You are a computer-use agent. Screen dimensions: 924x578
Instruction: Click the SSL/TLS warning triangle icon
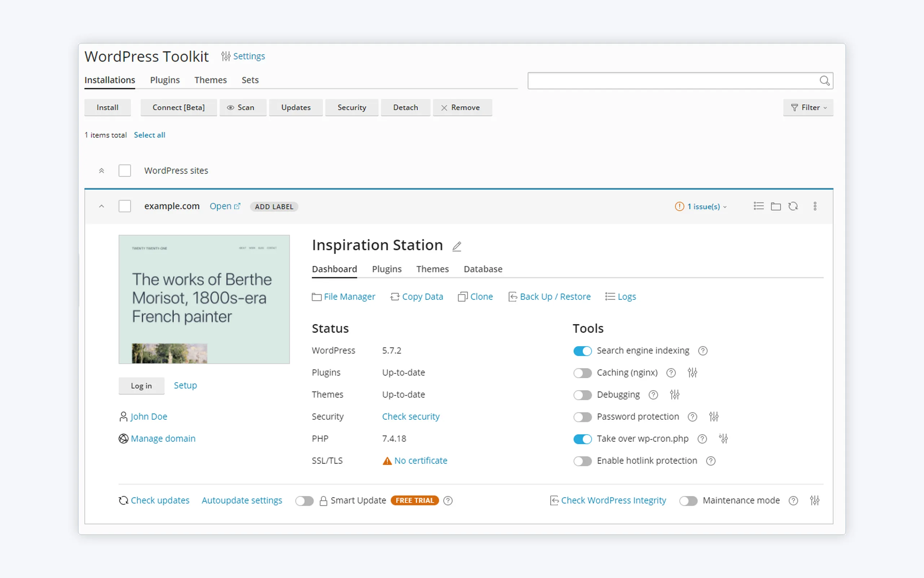coord(387,461)
